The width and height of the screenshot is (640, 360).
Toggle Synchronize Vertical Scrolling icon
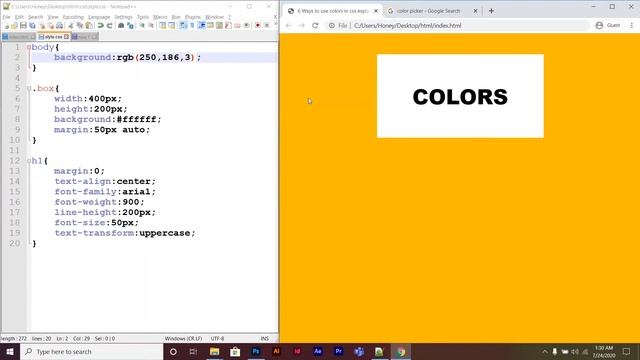pos(162,26)
